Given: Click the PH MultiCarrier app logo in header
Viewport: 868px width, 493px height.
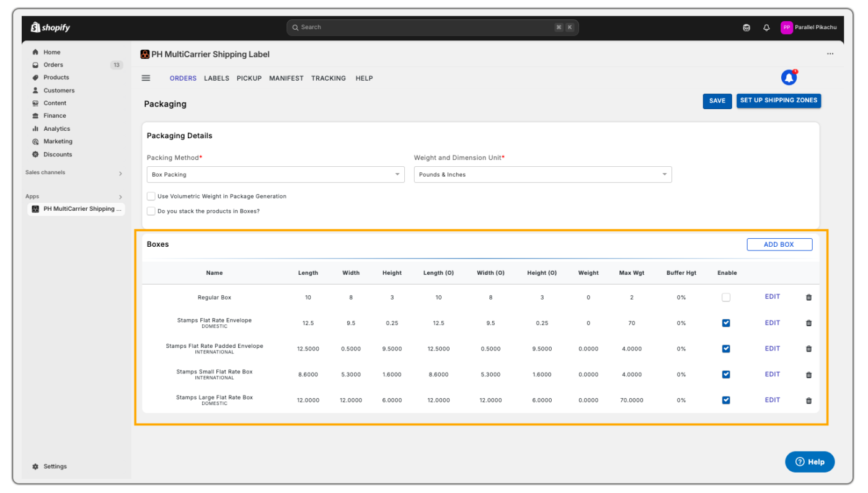Looking at the screenshot, I should [x=145, y=55].
